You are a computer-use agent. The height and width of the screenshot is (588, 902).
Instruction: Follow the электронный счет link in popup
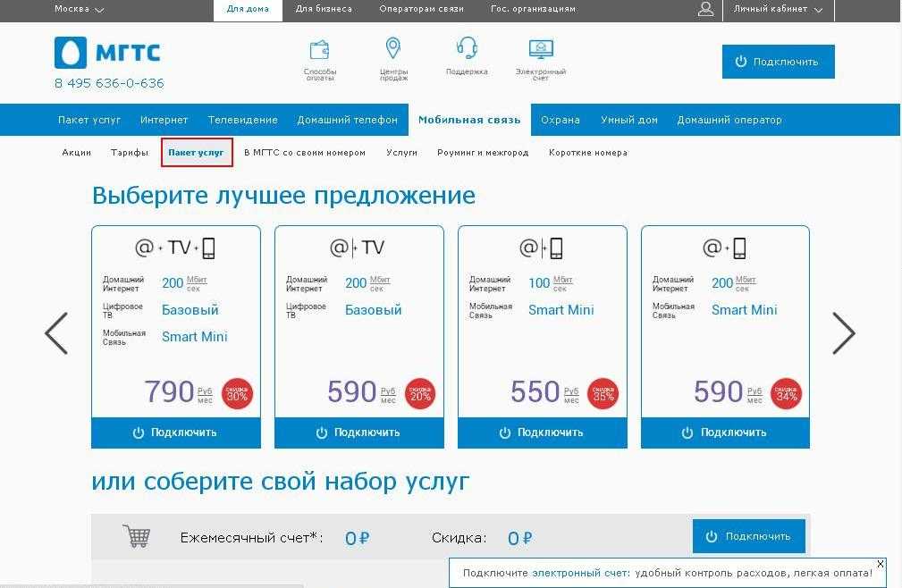(578, 573)
